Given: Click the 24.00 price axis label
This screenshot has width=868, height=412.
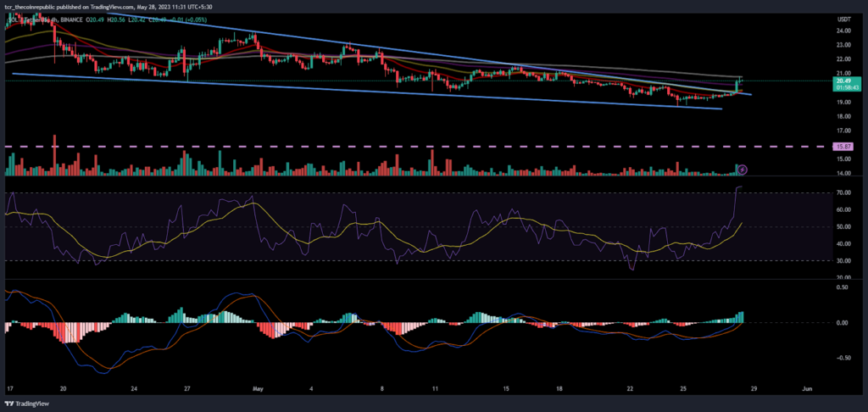Looking at the screenshot, I should (845, 31).
